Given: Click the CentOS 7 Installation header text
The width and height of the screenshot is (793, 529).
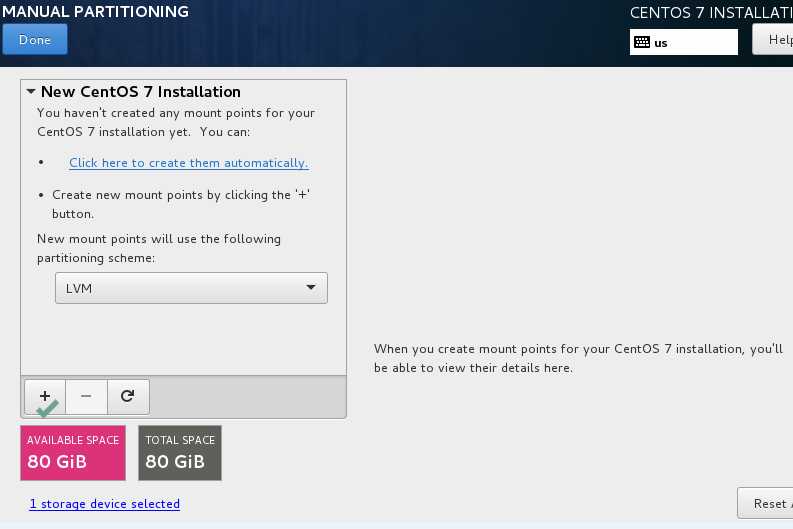Looking at the screenshot, I should 711,13.
